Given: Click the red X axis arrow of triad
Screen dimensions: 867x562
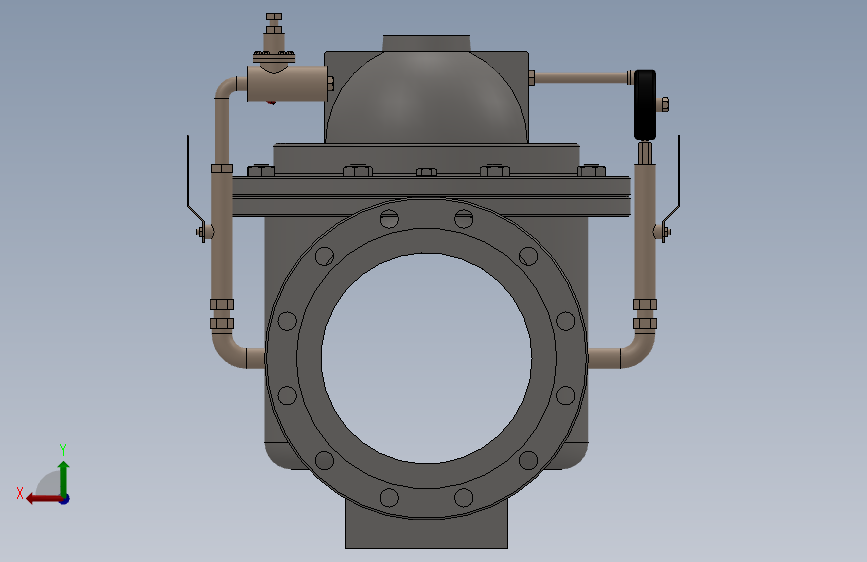Looking at the screenshot, I should coord(43,499).
